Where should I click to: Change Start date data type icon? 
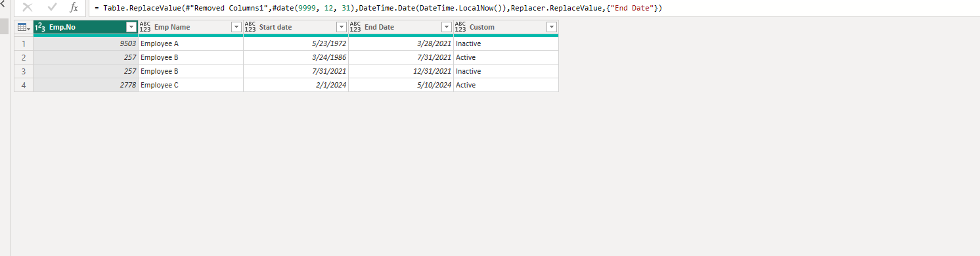pyautogui.click(x=250, y=27)
